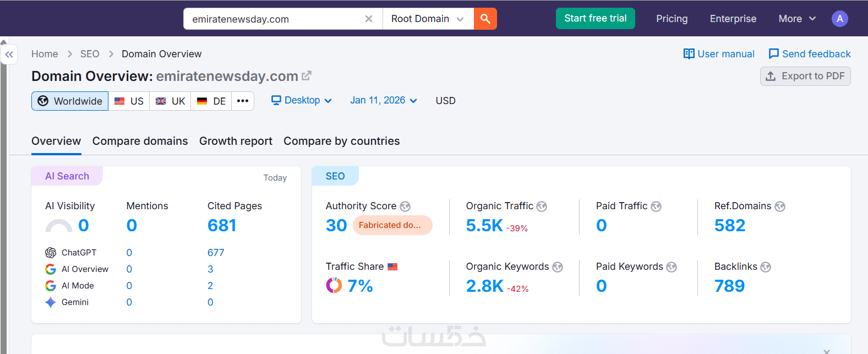The width and height of the screenshot is (868, 354).
Task: Switch region to US
Action: coord(129,101)
